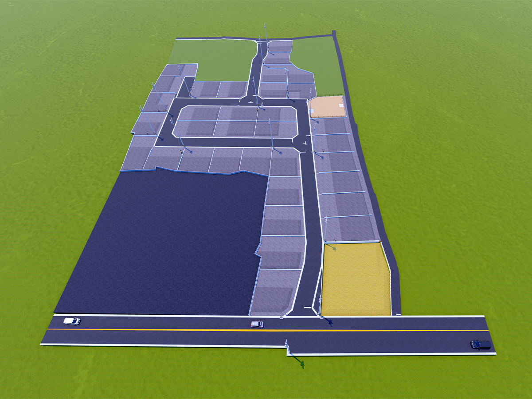
Task: Click the yellow center line of the main road
Action: [268, 330]
